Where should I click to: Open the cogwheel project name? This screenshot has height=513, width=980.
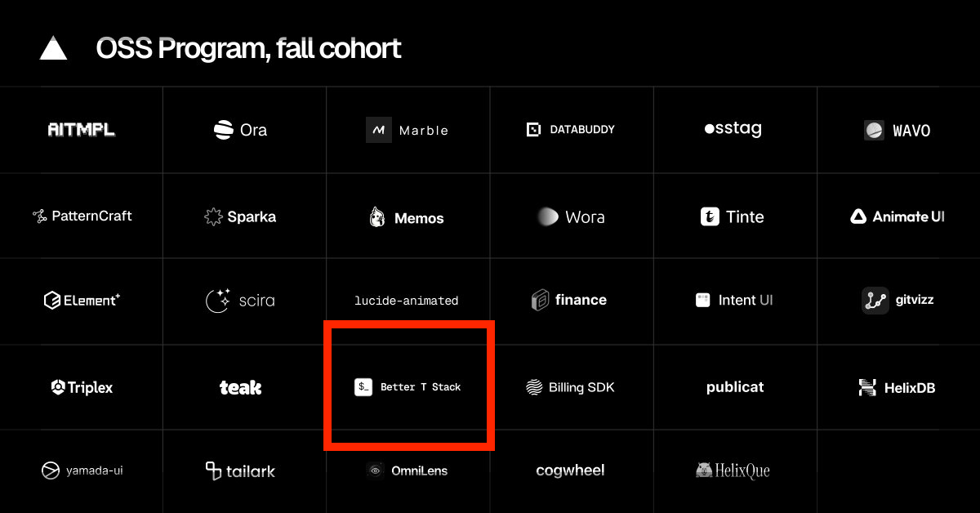(570, 471)
